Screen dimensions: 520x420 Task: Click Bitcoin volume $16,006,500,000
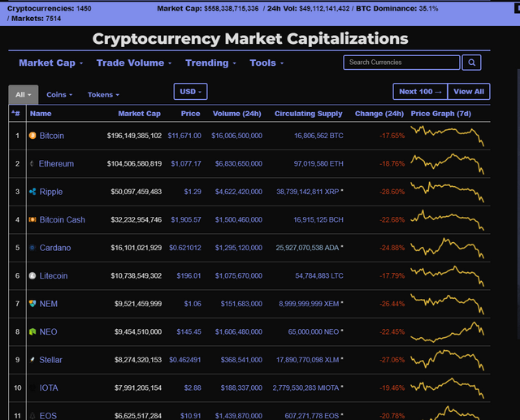(x=236, y=136)
